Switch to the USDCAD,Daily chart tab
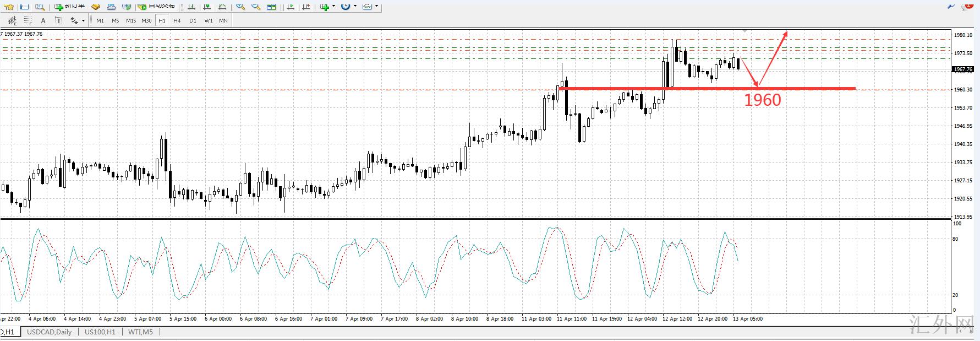The image size is (980, 341). point(49,332)
